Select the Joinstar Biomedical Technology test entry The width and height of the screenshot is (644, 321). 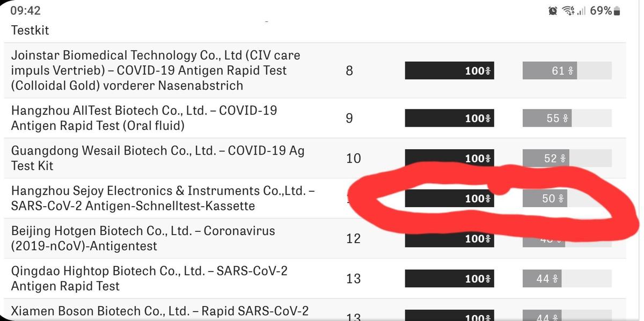156,70
